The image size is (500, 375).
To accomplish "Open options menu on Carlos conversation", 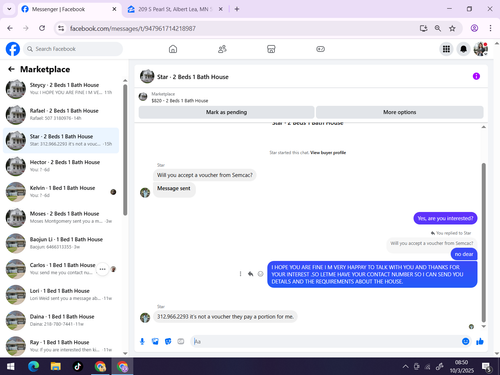I will (x=102, y=269).
